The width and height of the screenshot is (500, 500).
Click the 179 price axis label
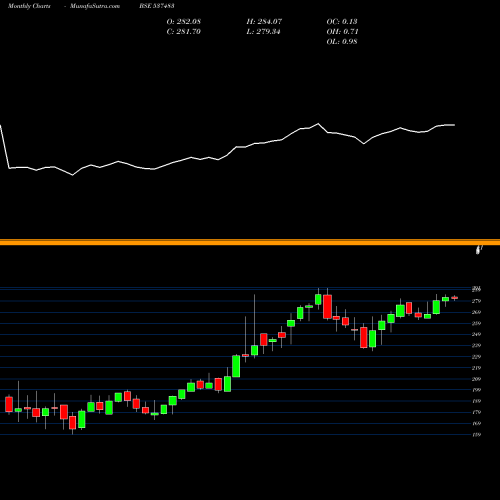tap(477, 412)
